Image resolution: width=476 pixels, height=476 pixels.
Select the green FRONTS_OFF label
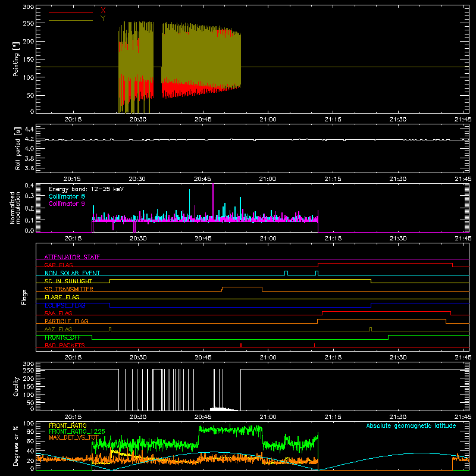tap(62, 337)
